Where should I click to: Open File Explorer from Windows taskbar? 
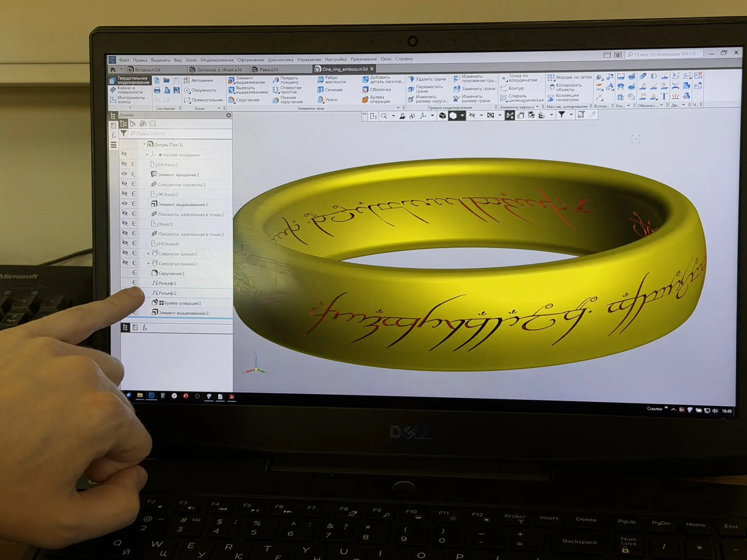pyautogui.click(x=140, y=395)
